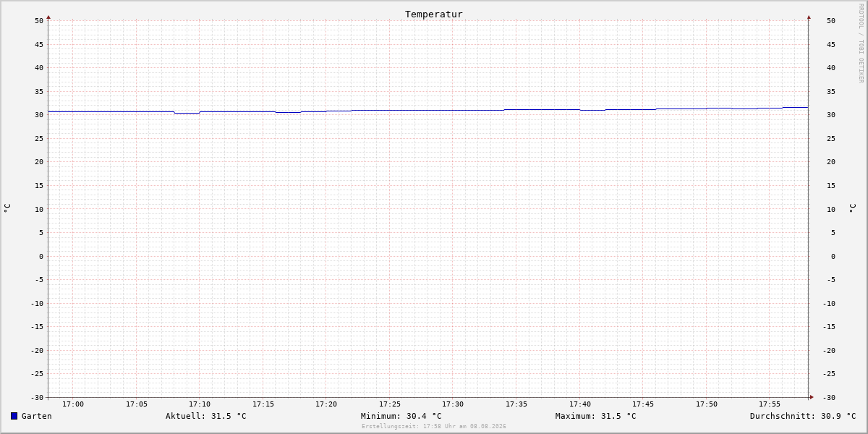Click the Temperatur chart title

[x=434, y=14]
